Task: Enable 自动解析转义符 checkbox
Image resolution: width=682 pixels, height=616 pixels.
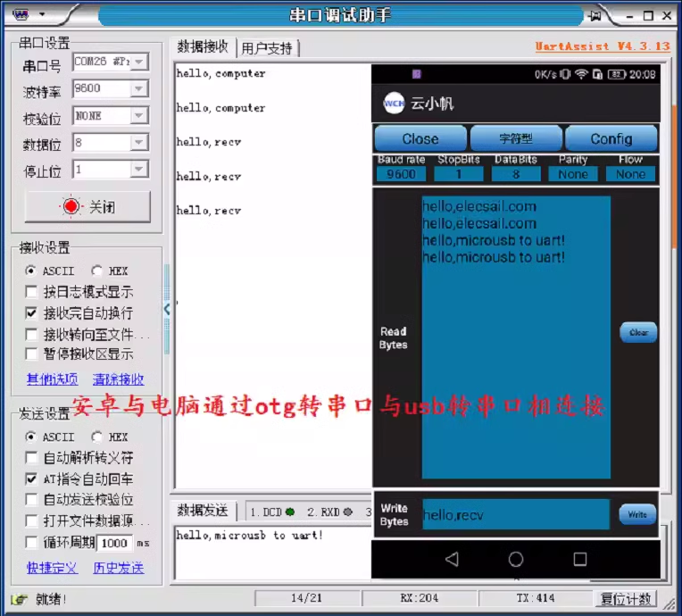Action: coord(31,458)
